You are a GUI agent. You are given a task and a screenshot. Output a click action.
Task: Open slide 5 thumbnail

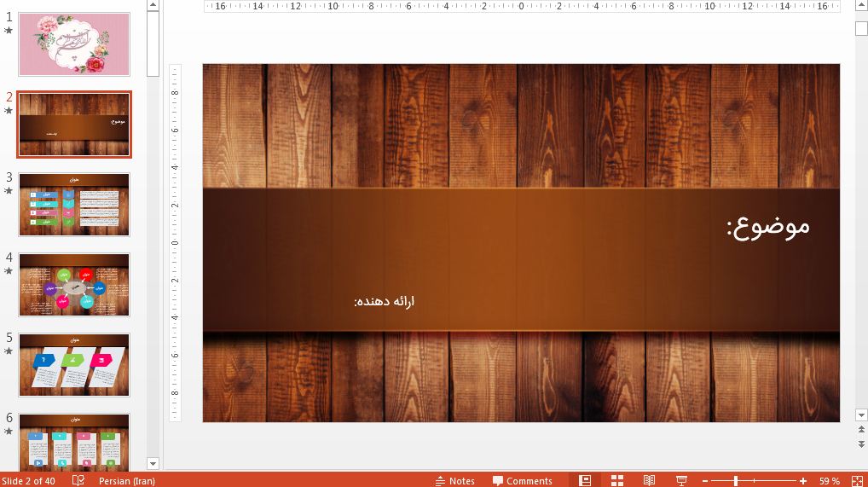pos(74,365)
